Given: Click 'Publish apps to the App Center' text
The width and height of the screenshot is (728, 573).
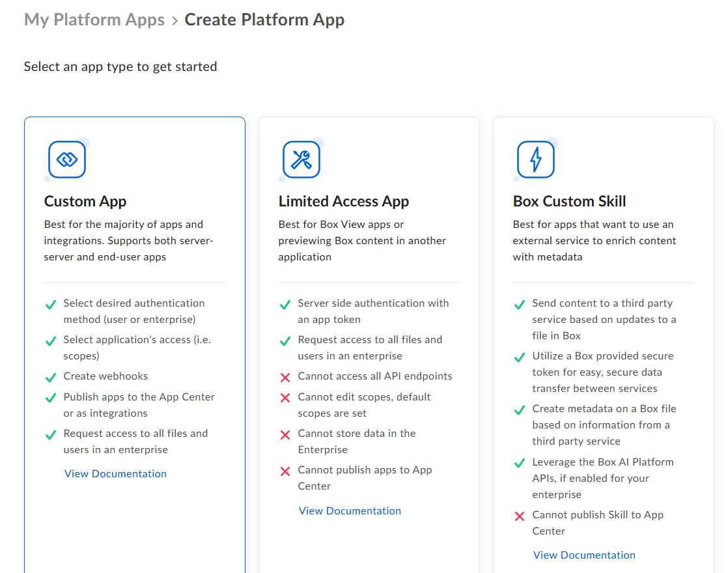Looking at the screenshot, I should (x=139, y=405).
